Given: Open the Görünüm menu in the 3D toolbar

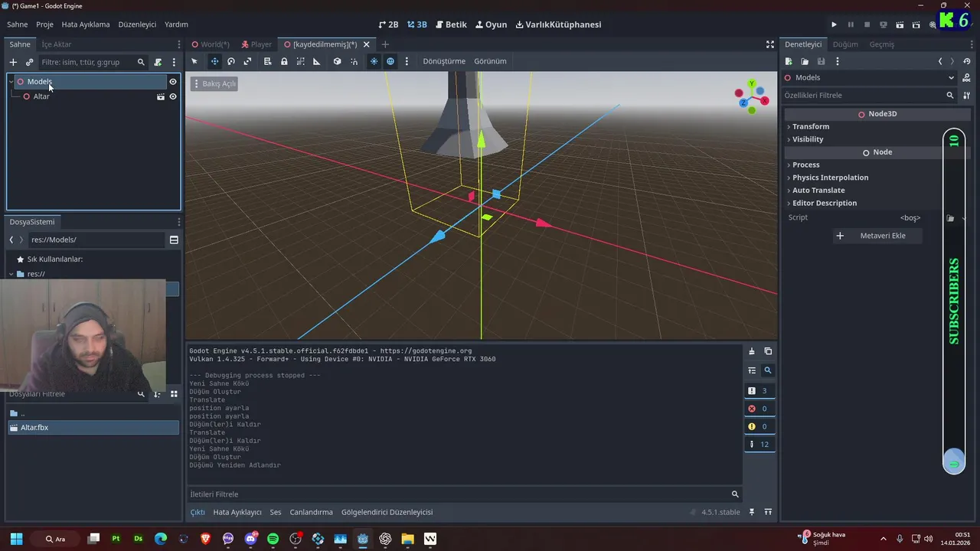Looking at the screenshot, I should tap(490, 61).
